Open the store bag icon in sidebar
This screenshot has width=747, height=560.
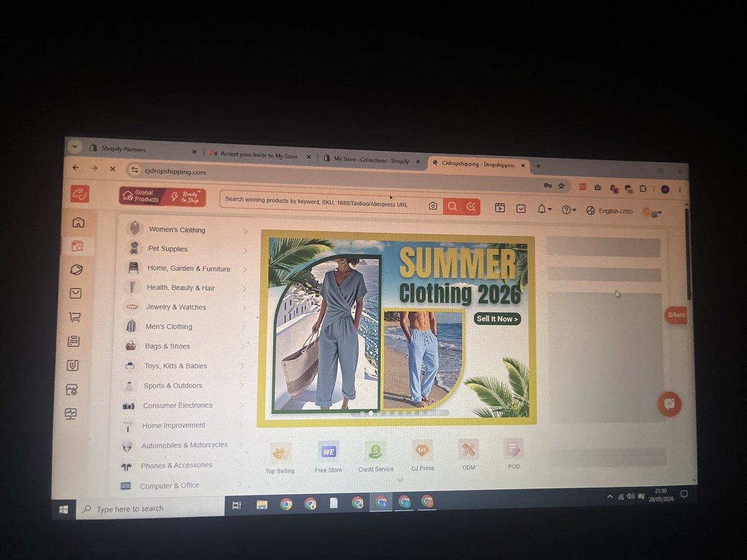[x=75, y=293]
